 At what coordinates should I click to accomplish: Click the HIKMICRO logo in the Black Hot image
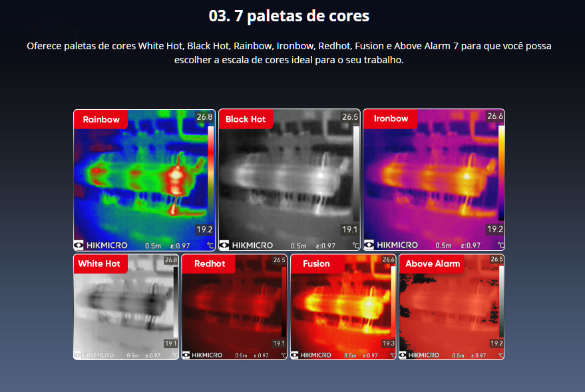pos(246,245)
